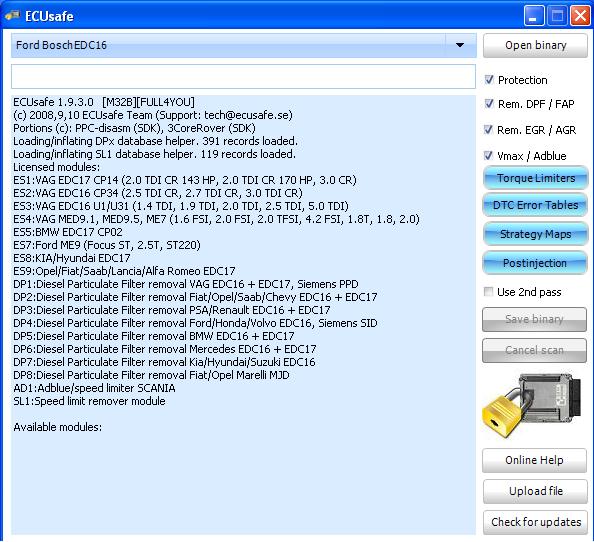Click the Save binary button
This screenshot has width=594, height=542.
535,319
